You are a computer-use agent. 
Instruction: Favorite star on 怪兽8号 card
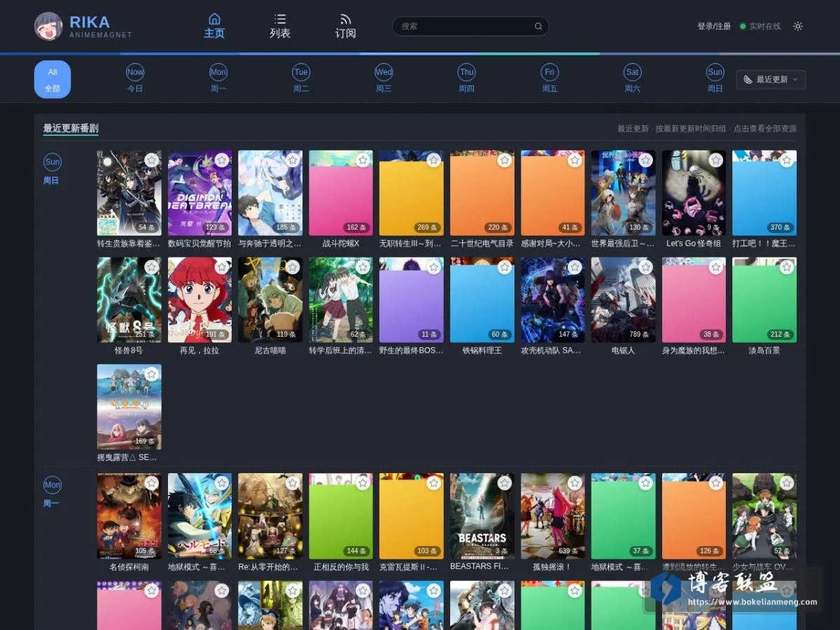[x=152, y=267]
